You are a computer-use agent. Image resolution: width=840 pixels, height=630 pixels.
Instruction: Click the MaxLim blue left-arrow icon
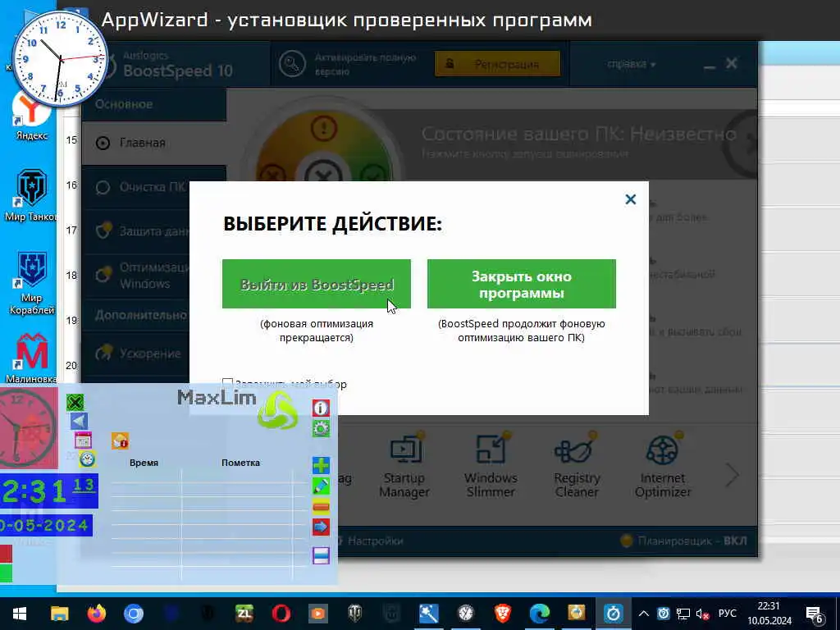click(79, 421)
